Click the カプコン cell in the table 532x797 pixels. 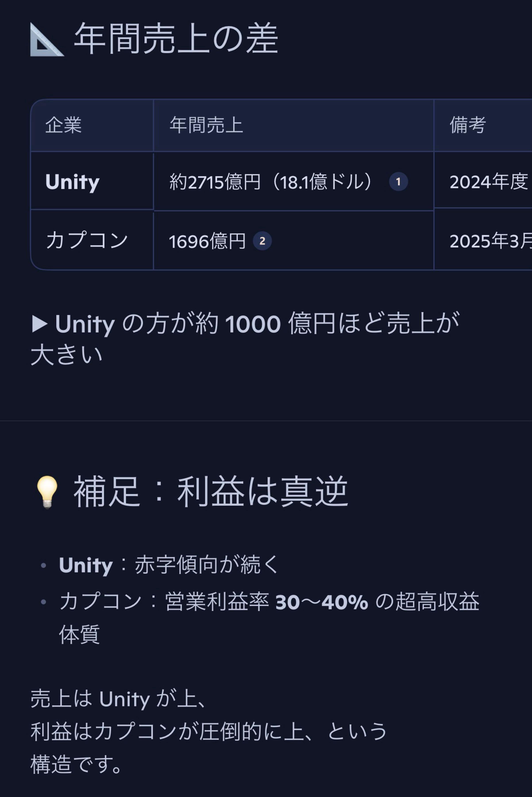[x=87, y=241]
